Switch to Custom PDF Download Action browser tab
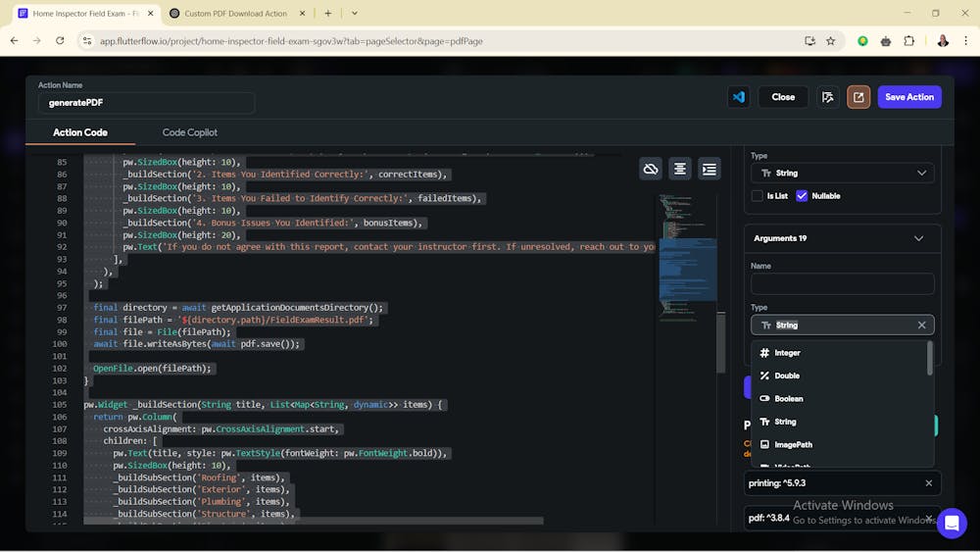Image resolution: width=980 pixels, height=552 pixels. (x=235, y=14)
